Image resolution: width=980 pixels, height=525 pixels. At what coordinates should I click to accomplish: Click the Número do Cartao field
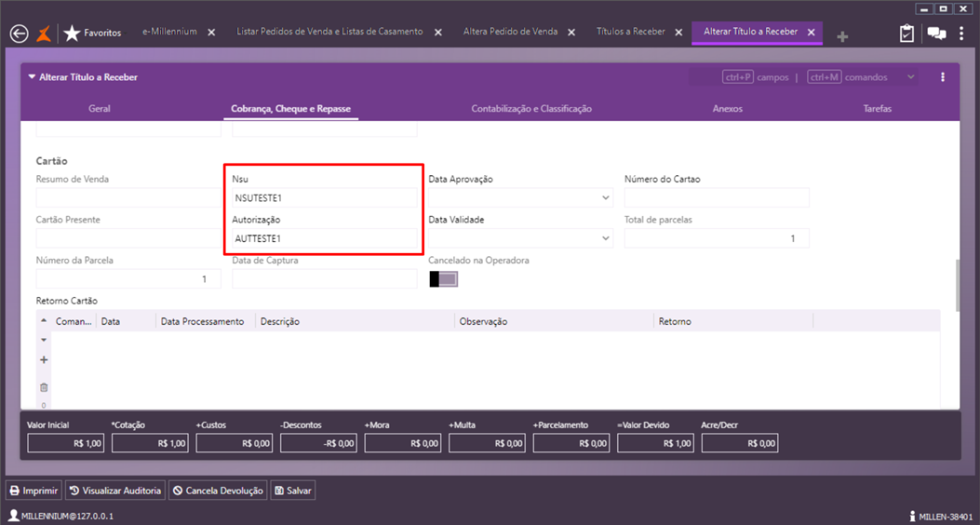[717, 197]
